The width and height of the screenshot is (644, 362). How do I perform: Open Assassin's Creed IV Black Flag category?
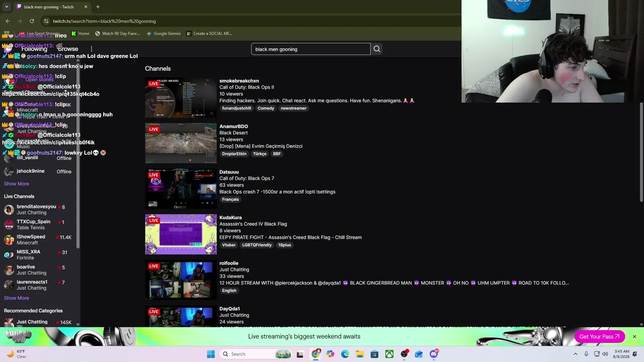(x=253, y=224)
